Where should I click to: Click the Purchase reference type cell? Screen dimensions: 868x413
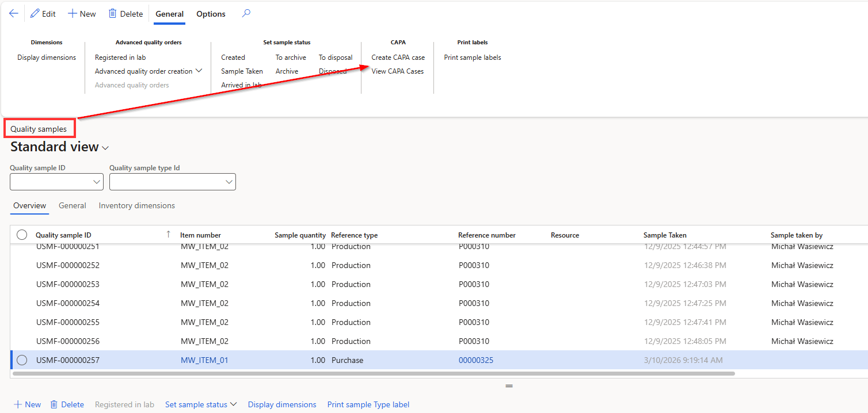pyautogui.click(x=348, y=360)
